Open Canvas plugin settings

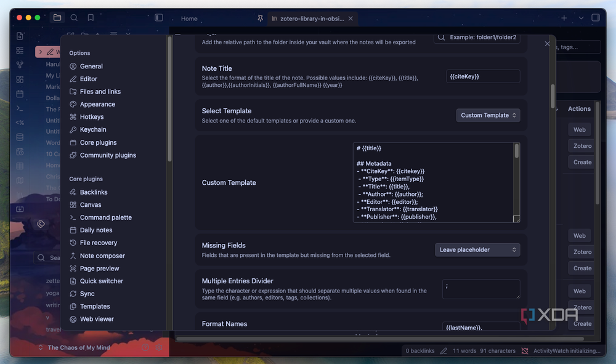point(91,204)
